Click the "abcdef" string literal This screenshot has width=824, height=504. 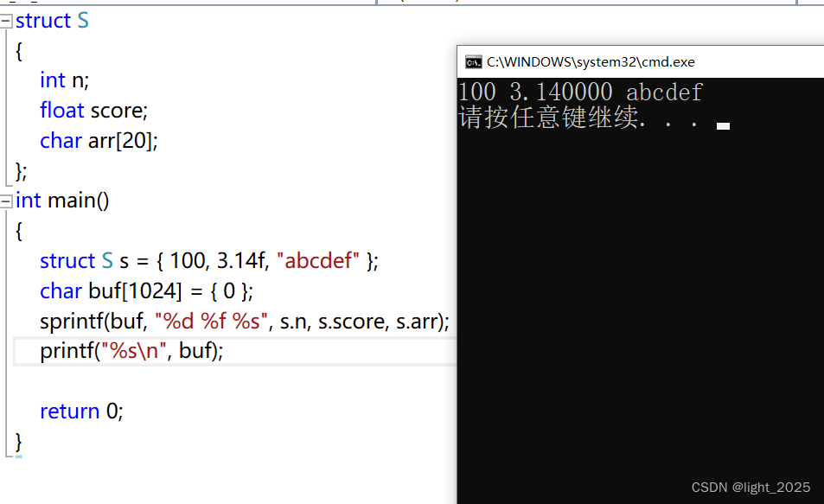click(x=318, y=261)
